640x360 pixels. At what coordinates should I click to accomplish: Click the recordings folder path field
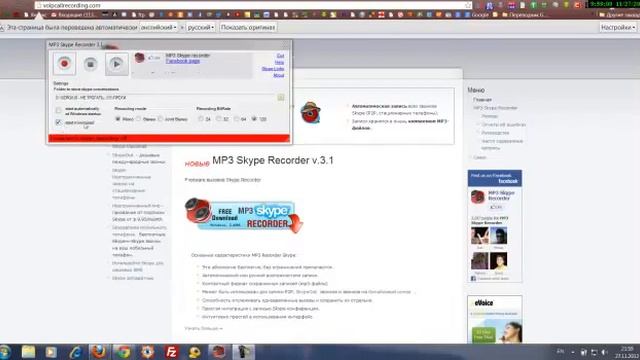165,98
